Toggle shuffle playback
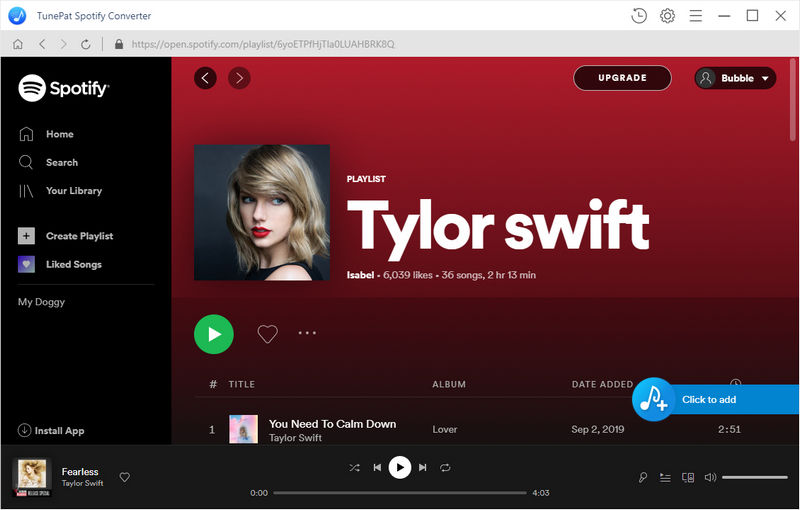800x510 pixels. coord(355,468)
